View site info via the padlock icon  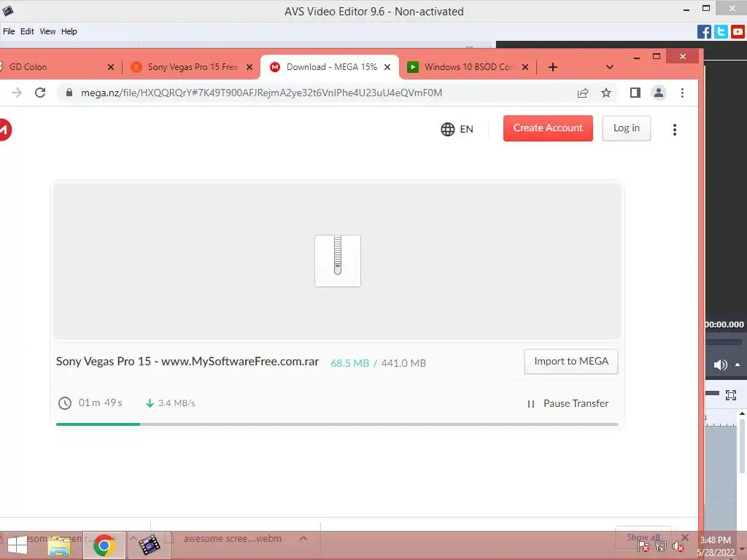point(69,93)
